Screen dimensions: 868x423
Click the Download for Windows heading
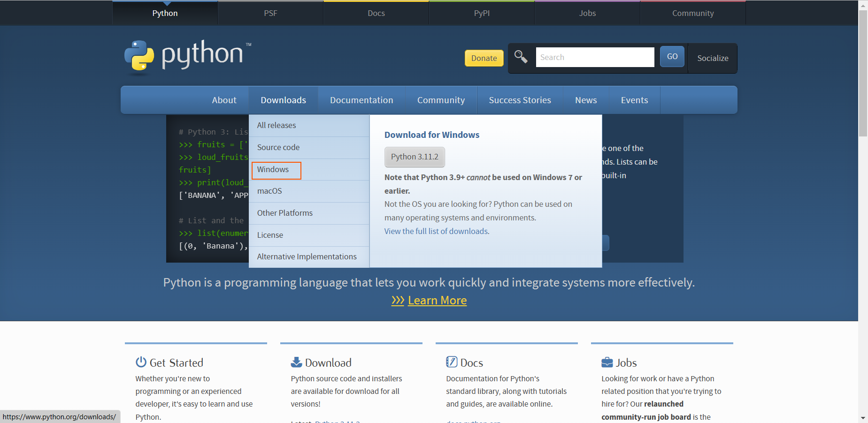(432, 135)
